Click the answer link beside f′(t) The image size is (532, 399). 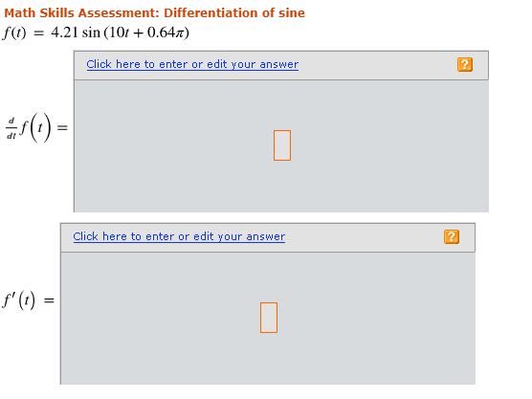point(179,236)
